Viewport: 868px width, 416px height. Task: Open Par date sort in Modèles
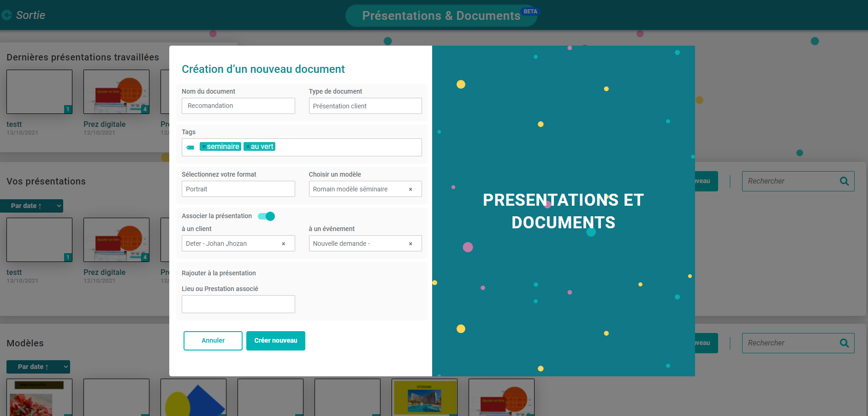pyautogui.click(x=38, y=367)
